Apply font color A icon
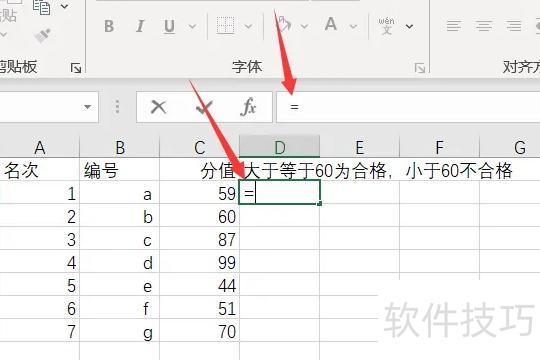Screen dimensions: 540x360 (331, 25)
